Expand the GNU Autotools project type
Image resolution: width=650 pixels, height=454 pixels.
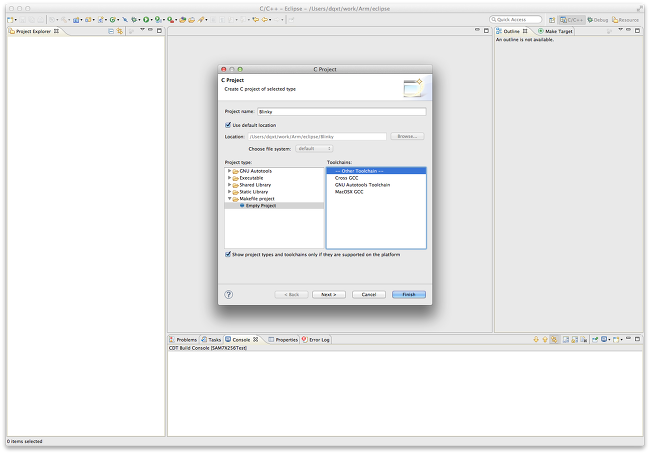click(229, 171)
